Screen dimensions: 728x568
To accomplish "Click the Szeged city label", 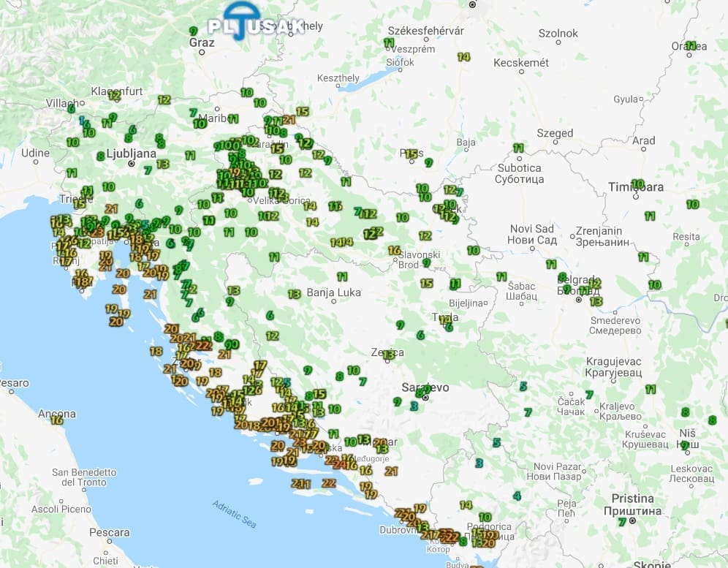I will coord(555,133).
